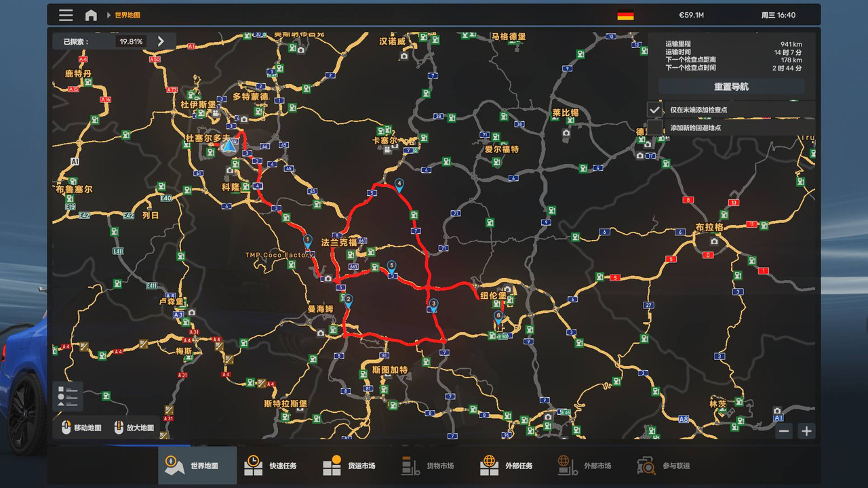Click the 19.81% explored value

tap(131, 41)
